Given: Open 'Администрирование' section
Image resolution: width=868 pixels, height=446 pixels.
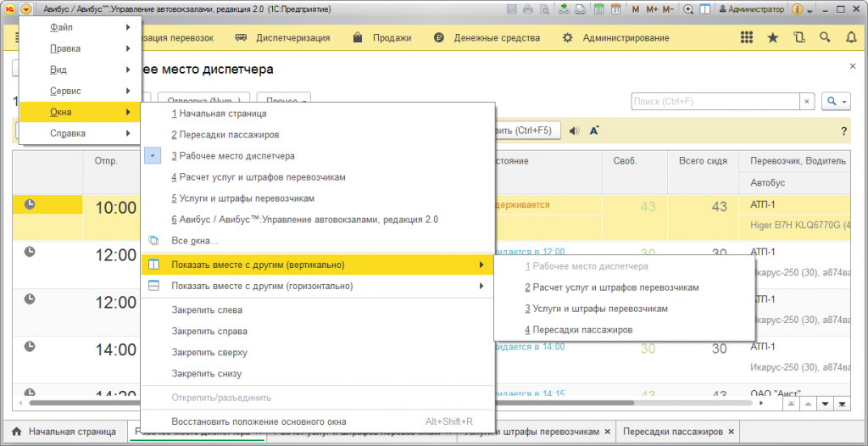Looking at the screenshot, I should pos(615,38).
